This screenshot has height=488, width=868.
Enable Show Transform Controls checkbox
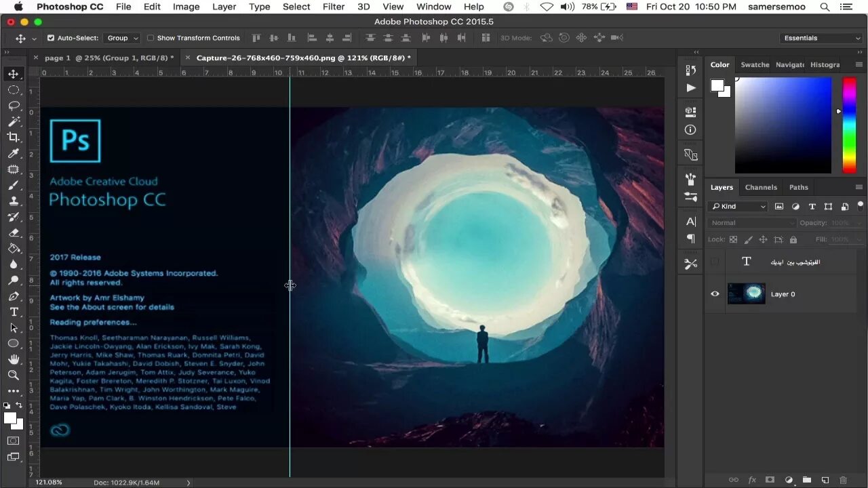pyautogui.click(x=151, y=38)
